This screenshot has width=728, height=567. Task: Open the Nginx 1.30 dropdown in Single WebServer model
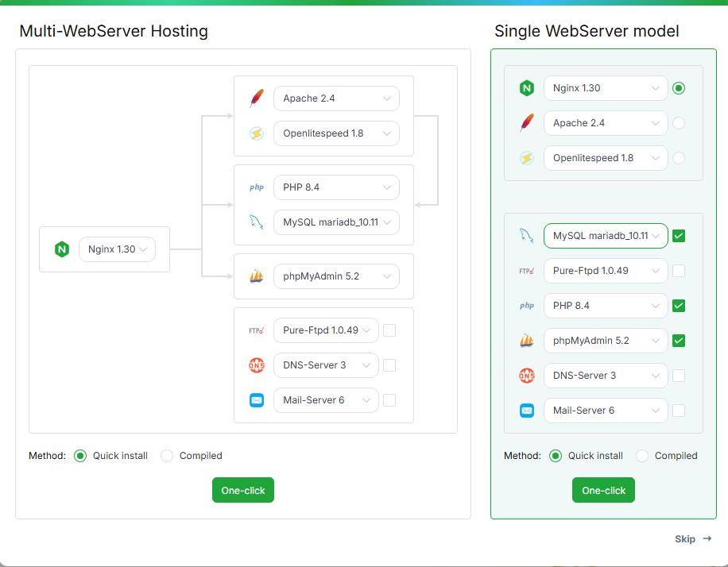click(606, 88)
